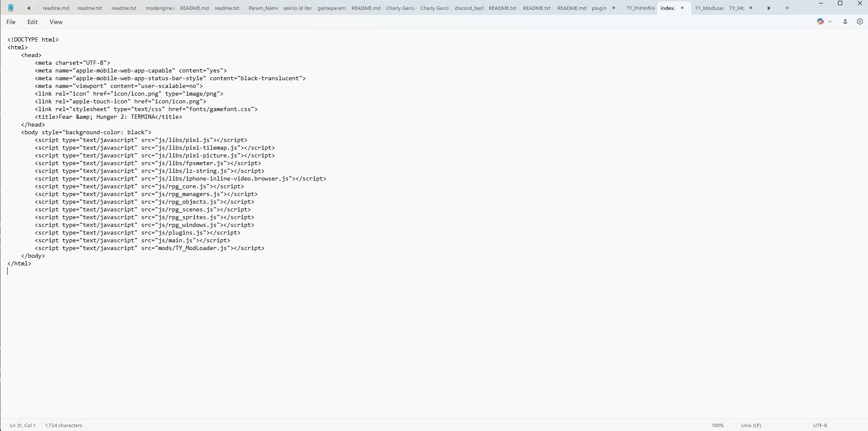Switch to the sekrio id iter tab

pyautogui.click(x=297, y=8)
